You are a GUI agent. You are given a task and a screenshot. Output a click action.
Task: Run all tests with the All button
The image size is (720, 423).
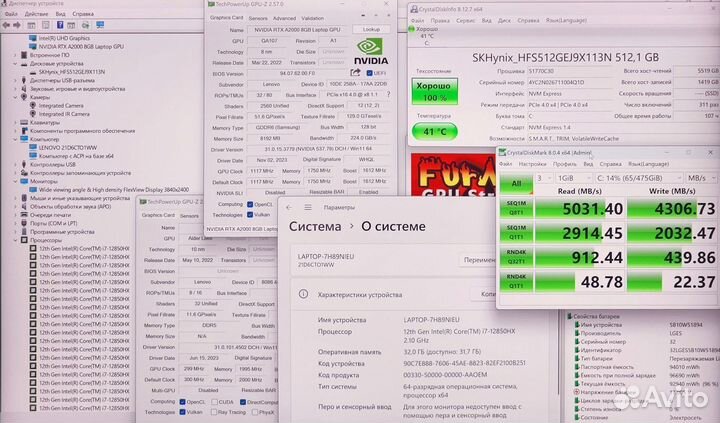516,184
